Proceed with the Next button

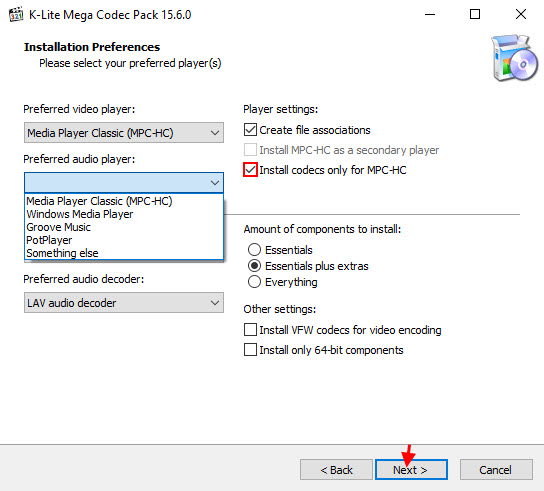(x=411, y=470)
